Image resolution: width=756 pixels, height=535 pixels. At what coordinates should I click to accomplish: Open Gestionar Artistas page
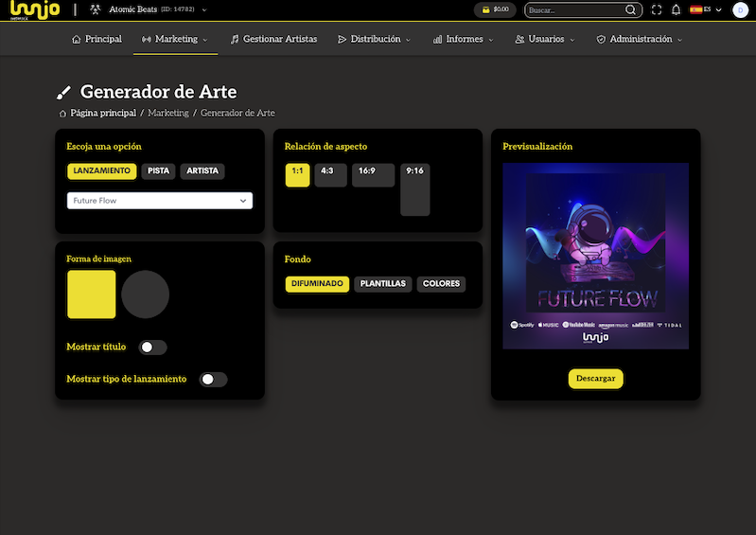pyautogui.click(x=273, y=39)
